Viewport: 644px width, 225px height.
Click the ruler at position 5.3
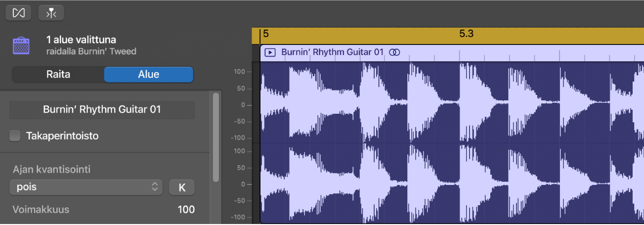pyautogui.click(x=466, y=35)
